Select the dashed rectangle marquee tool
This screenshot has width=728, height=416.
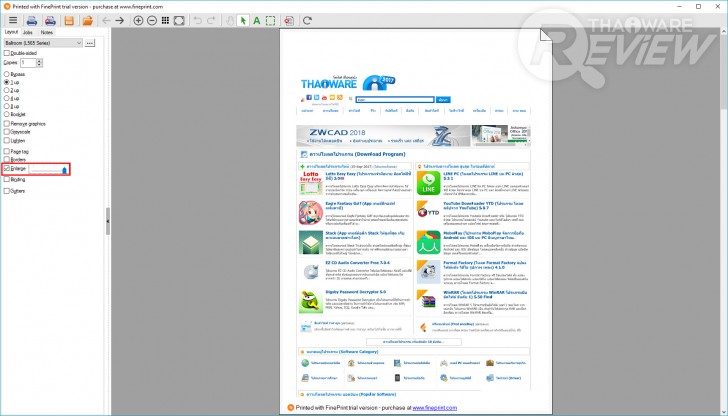click(x=270, y=20)
